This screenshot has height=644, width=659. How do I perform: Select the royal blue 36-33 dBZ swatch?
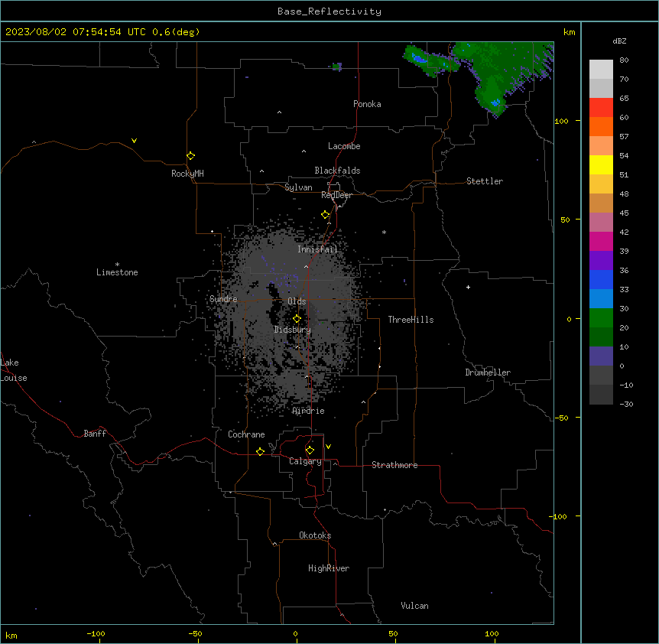pos(601,279)
